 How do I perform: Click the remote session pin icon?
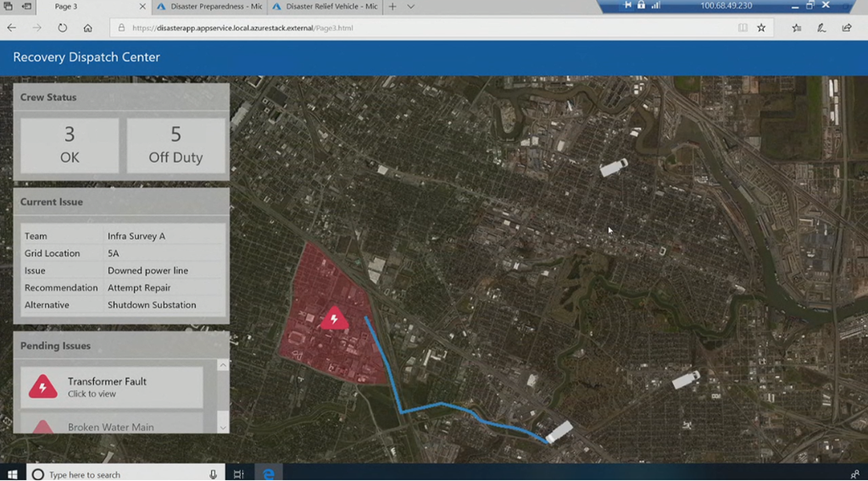627,6
